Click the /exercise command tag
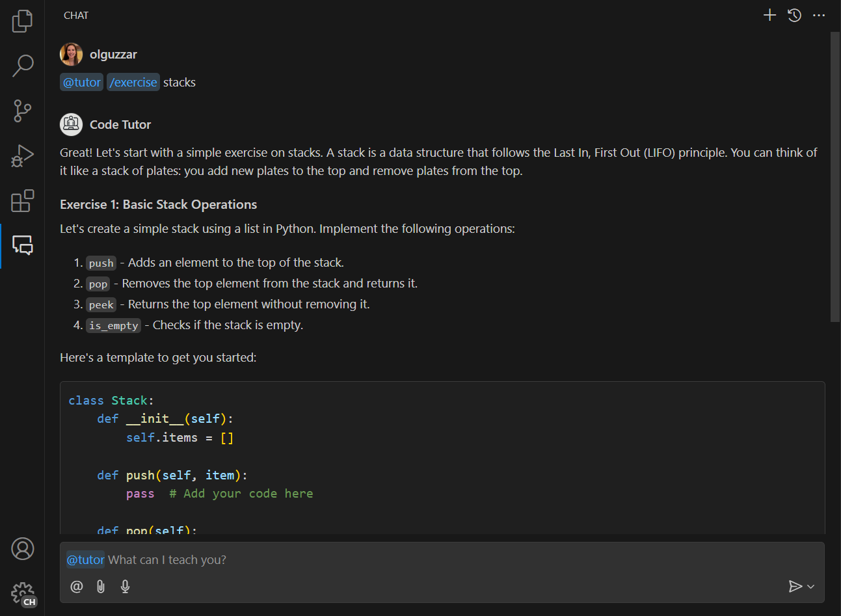 point(133,83)
